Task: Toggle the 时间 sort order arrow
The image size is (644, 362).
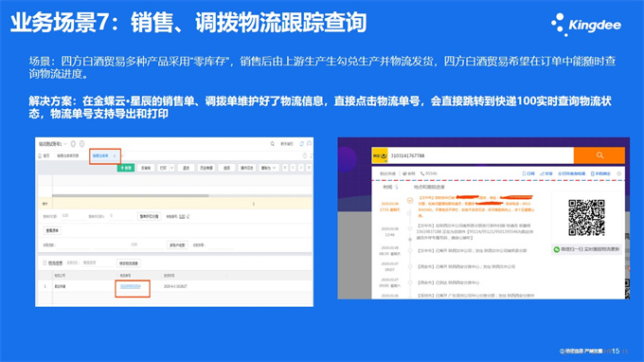Action: point(397,187)
